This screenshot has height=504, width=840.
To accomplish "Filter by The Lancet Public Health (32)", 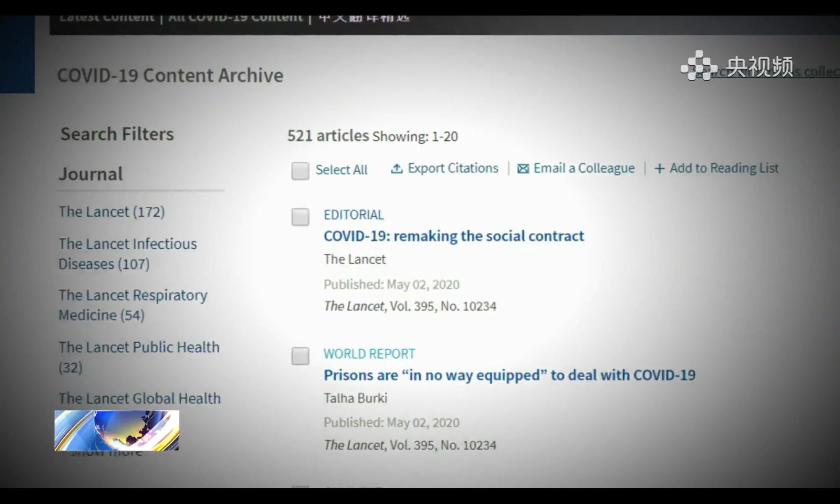I will 139,357.
